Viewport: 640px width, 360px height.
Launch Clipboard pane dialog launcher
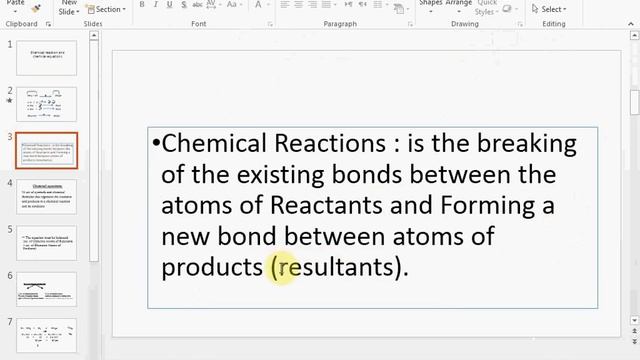point(48,24)
